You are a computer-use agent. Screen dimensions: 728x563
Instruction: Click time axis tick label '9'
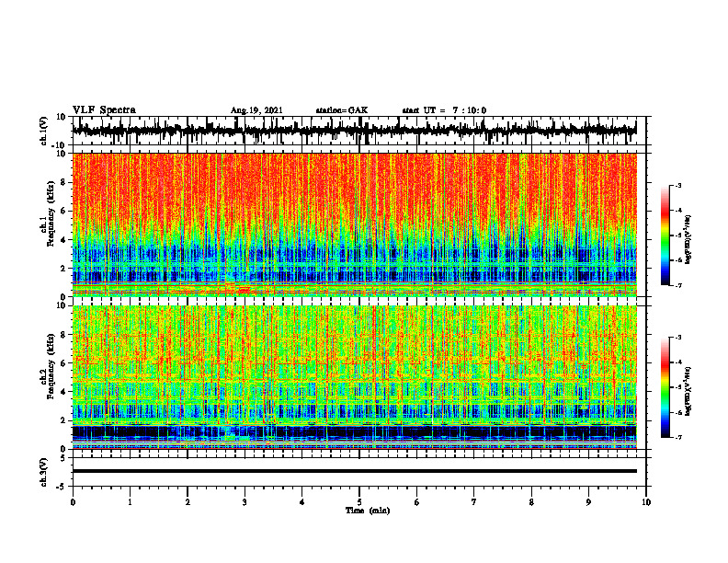pyautogui.click(x=588, y=502)
